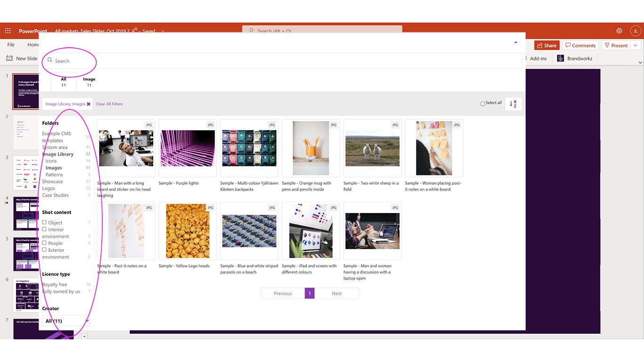Check the Interior environment filter
The image size is (644, 362).
(x=44, y=229)
